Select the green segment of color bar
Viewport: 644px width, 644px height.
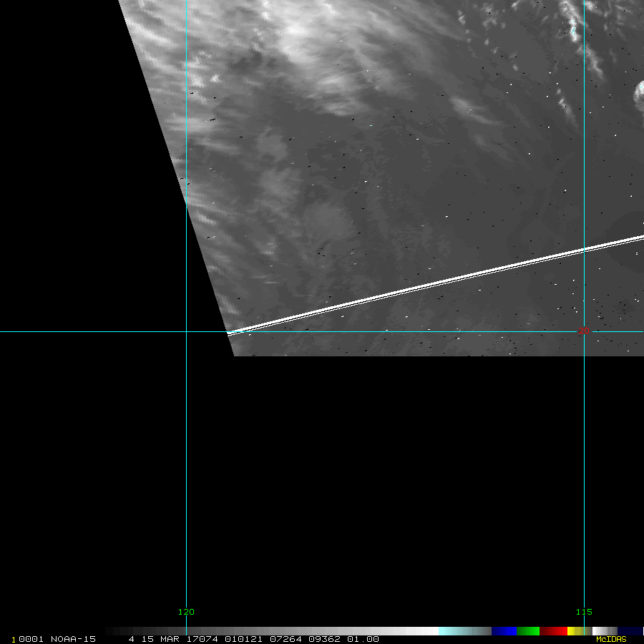coord(528,631)
